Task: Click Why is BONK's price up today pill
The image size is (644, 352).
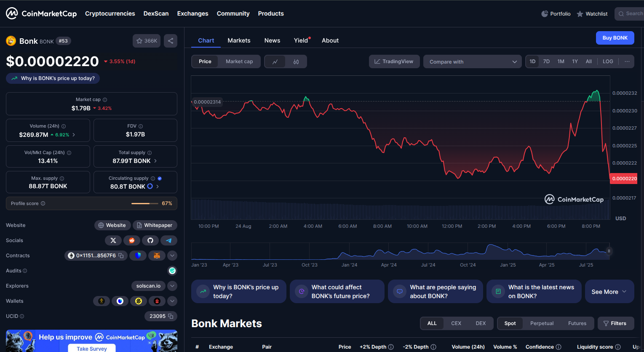Action: point(53,78)
